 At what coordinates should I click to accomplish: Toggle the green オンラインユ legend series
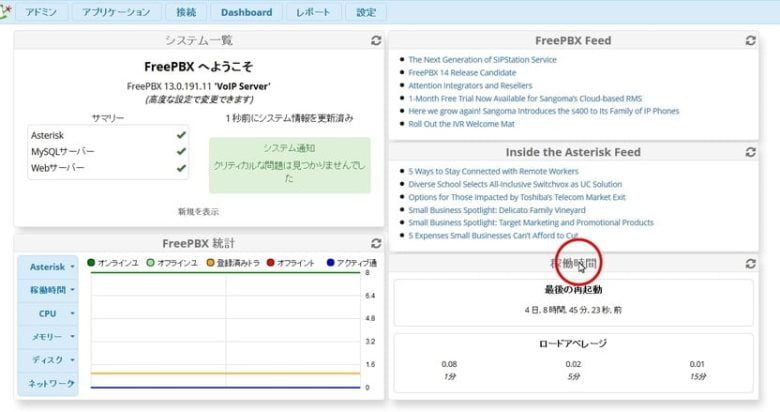pos(112,263)
